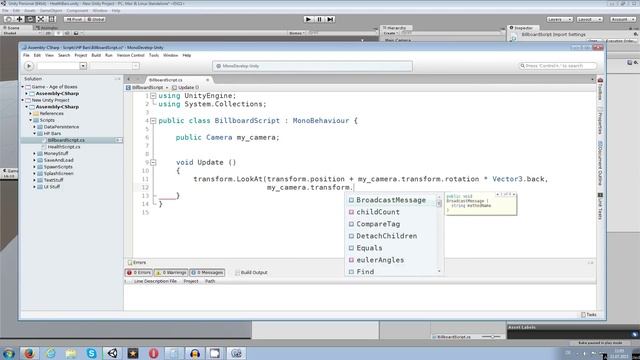Viewport: 640px width, 360px height.
Task: Click Unity's Play button
Action: (309, 19)
